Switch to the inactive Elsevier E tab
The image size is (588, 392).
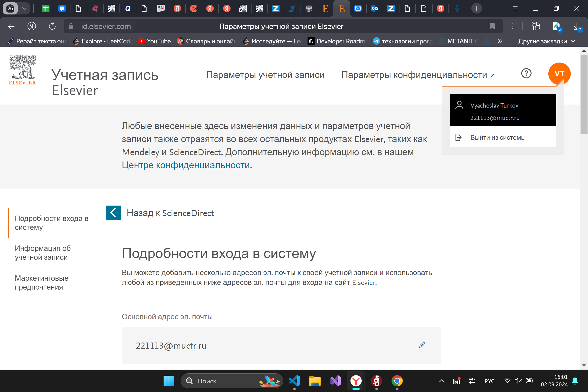click(325, 8)
